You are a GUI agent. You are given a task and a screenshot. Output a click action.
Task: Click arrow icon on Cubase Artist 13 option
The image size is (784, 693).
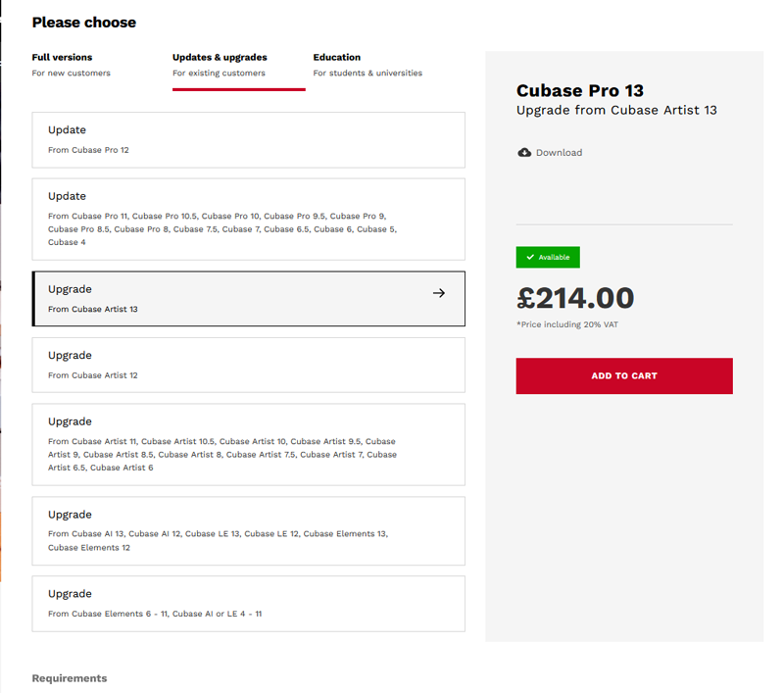click(439, 293)
